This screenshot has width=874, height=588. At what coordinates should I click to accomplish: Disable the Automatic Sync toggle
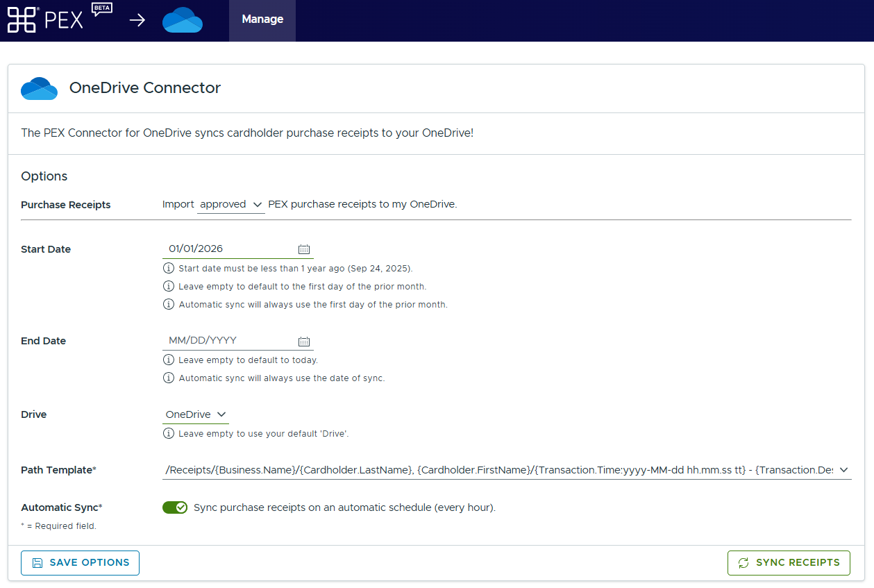point(175,507)
